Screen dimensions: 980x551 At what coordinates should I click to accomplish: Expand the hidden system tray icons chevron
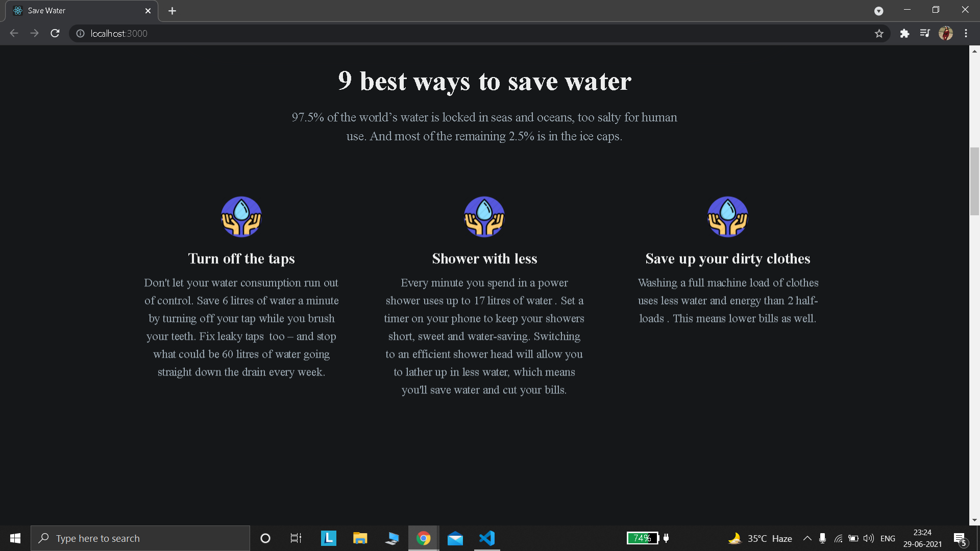pyautogui.click(x=807, y=538)
